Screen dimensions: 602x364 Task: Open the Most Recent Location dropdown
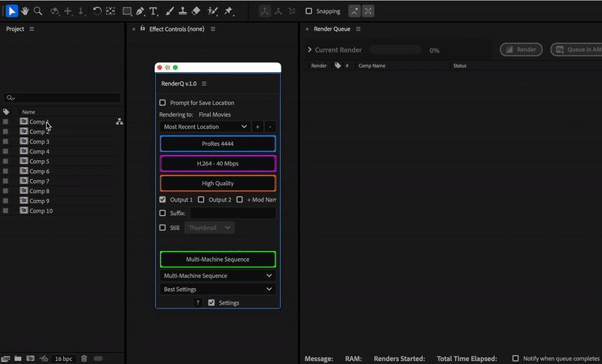click(205, 126)
